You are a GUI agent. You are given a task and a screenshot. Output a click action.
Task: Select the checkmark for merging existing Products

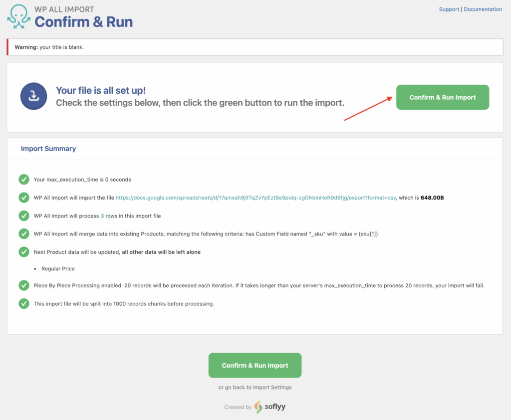pyautogui.click(x=24, y=233)
